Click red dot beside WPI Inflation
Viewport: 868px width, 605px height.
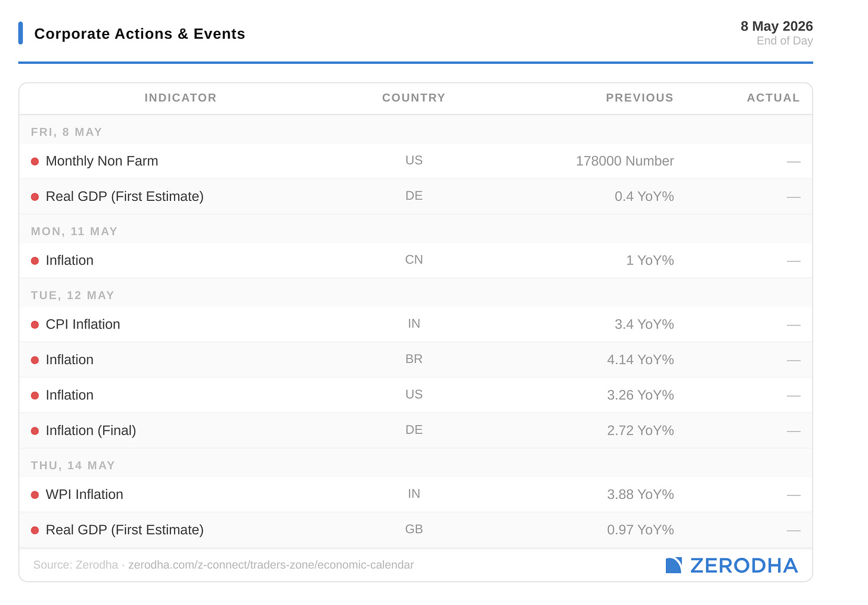pyautogui.click(x=35, y=495)
